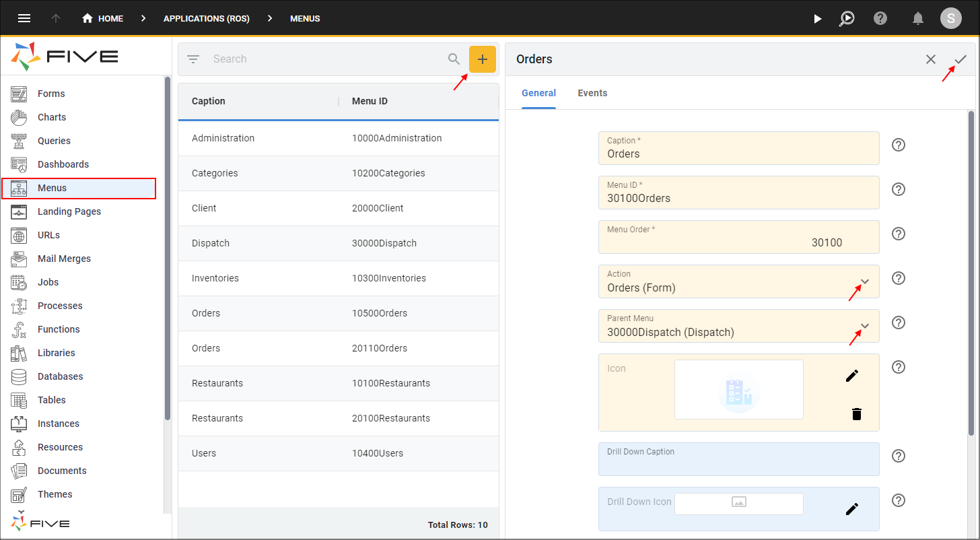The width and height of the screenshot is (980, 540).
Task: Expand the Parent Menu dropdown
Action: click(865, 326)
